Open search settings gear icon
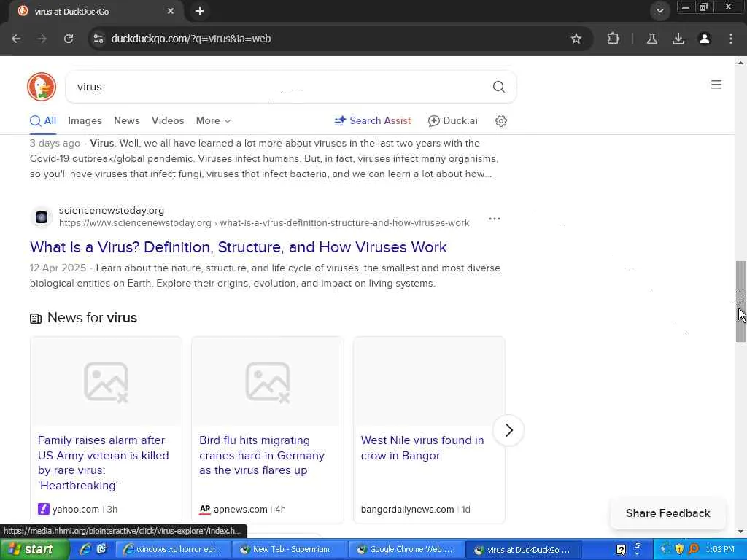The height and width of the screenshot is (560, 747). click(x=500, y=121)
